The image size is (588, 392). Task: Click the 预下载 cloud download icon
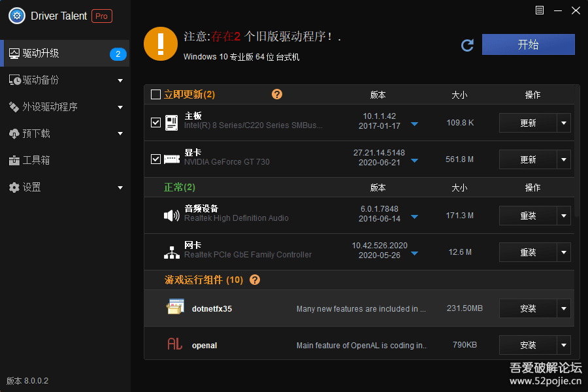[14, 133]
